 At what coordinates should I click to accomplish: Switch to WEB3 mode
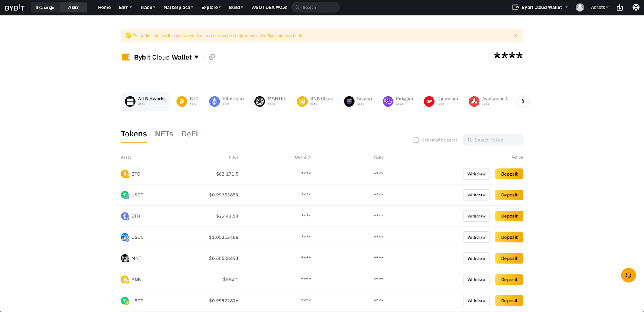[73, 8]
